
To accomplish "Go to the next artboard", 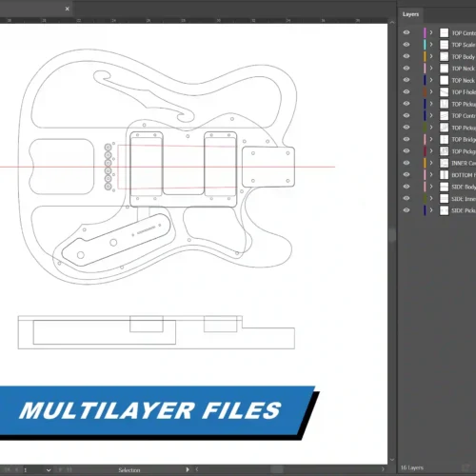I will click(x=60, y=470).
